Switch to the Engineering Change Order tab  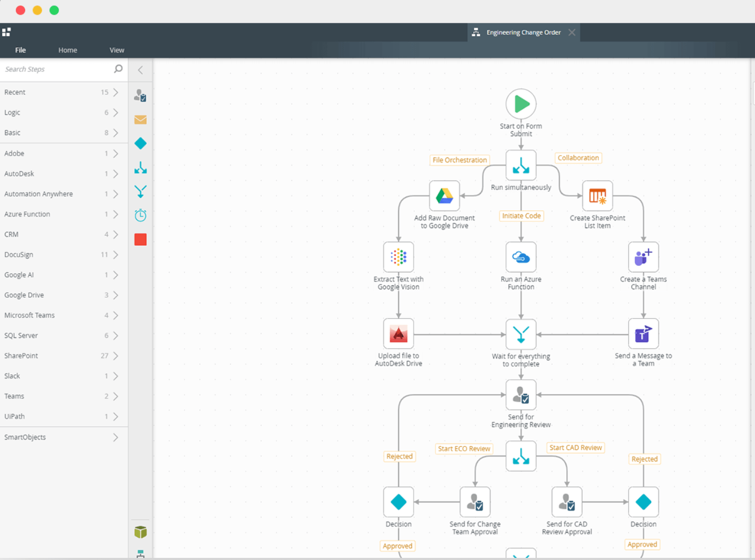click(x=523, y=33)
